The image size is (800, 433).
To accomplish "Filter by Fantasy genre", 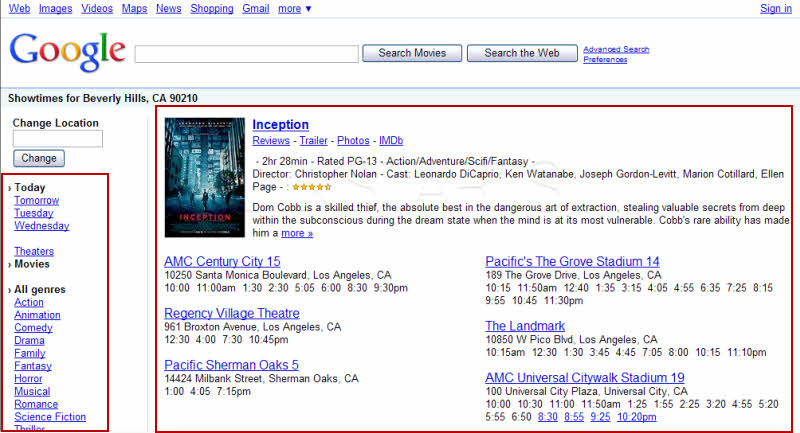I will click(33, 366).
